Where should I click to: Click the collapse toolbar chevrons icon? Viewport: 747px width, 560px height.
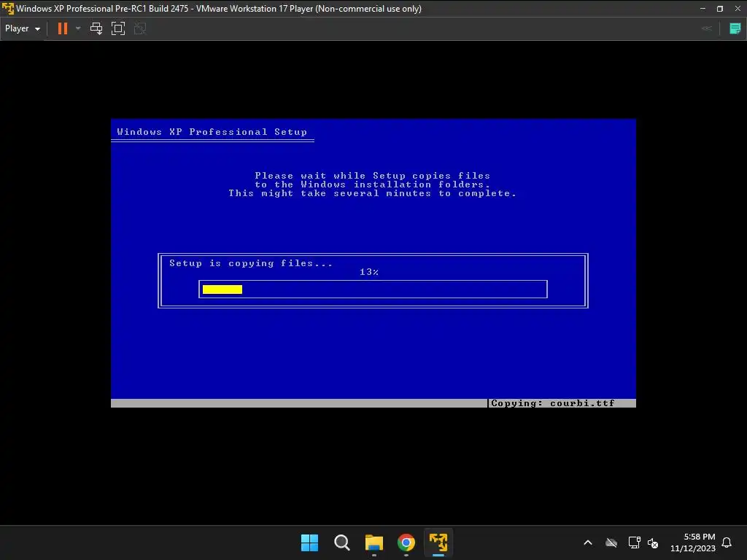pyautogui.click(x=707, y=28)
